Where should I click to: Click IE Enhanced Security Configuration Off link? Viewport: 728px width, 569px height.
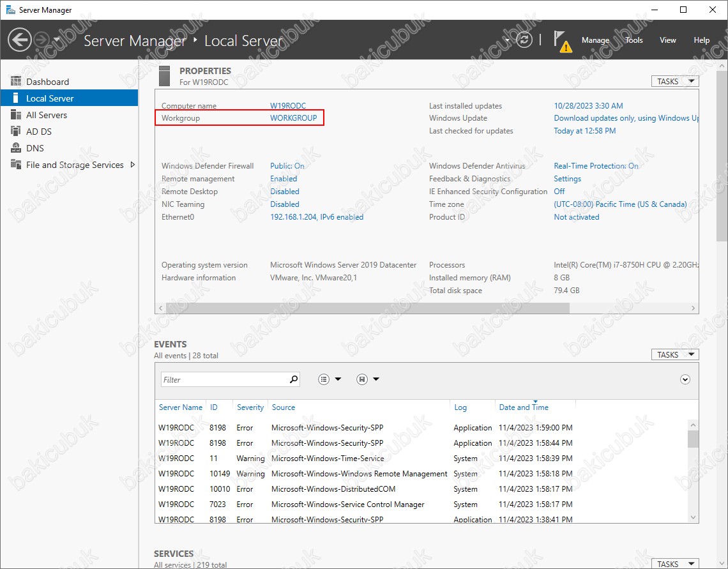point(559,191)
